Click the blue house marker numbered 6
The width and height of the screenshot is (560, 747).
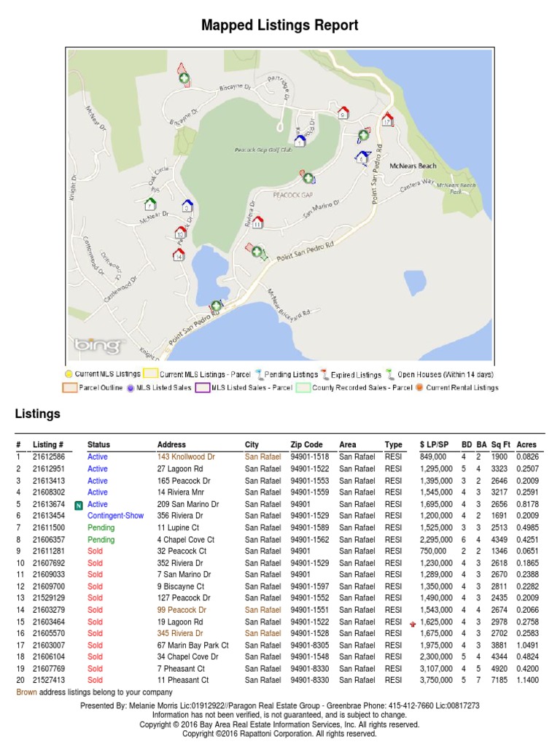click(362, 158)
